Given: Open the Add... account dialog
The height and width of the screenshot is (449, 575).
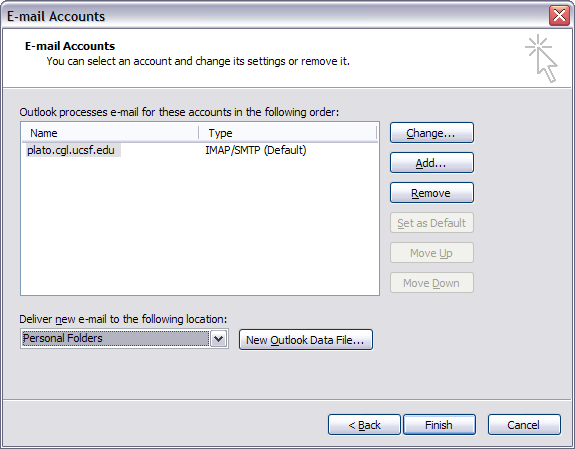Looking at the screenshot, I should 432,163.
